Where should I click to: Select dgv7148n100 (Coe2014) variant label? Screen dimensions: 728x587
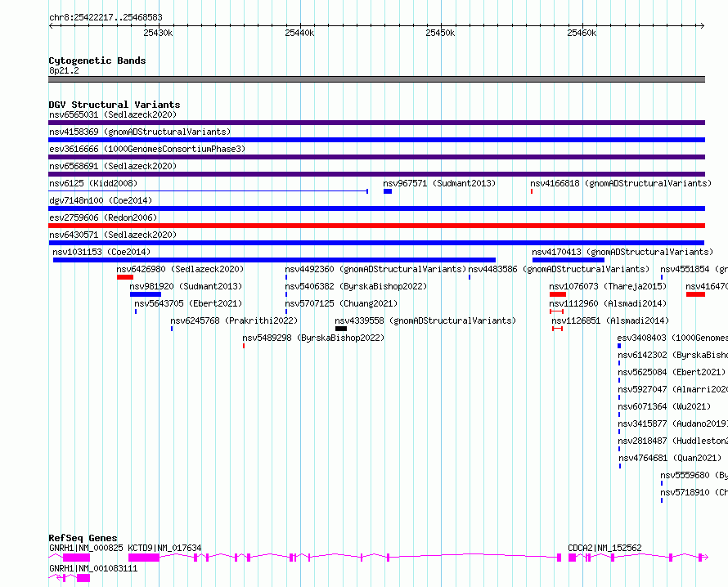pos(101,200)
